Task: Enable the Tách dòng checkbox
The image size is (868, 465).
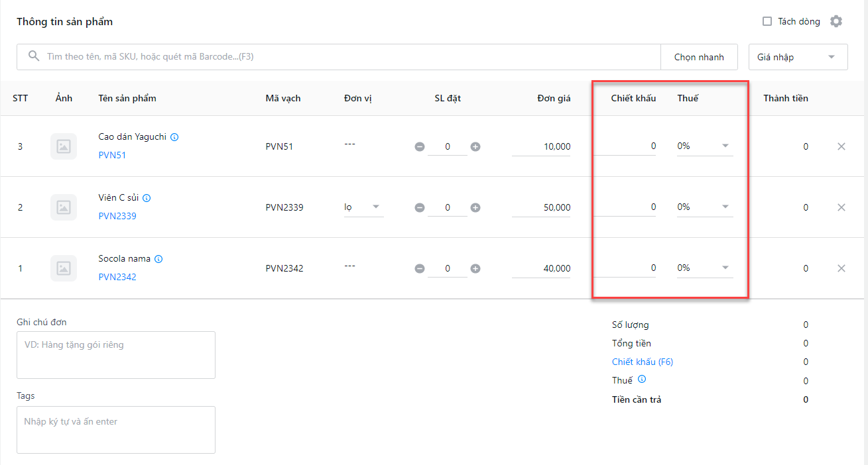Action: (x=767, y=21)
